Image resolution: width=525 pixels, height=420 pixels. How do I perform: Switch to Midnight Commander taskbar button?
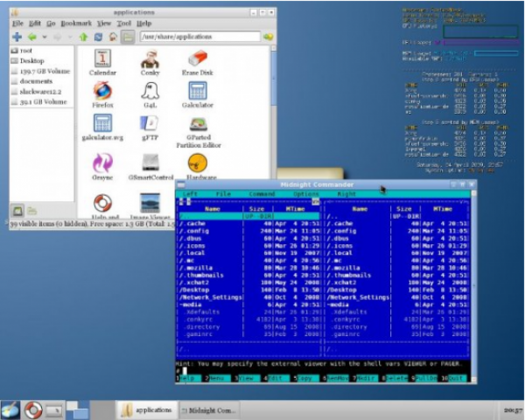tap(207, 409)
